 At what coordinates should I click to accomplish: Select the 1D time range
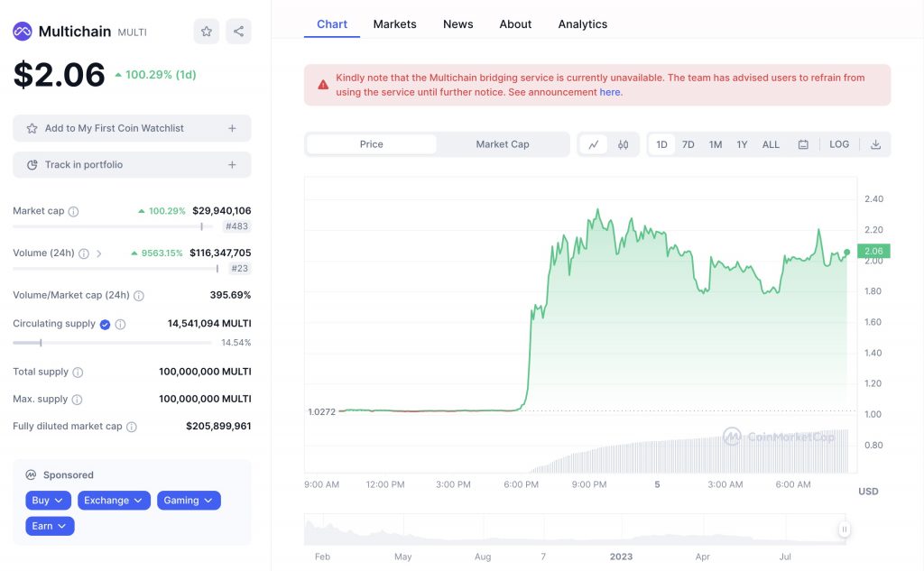[661, 144]
